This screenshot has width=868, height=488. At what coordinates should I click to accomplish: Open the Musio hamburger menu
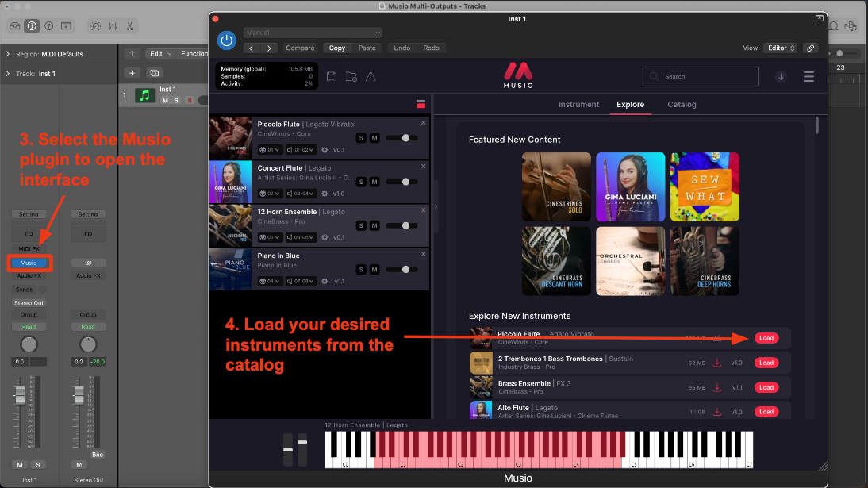pos(808,76)
